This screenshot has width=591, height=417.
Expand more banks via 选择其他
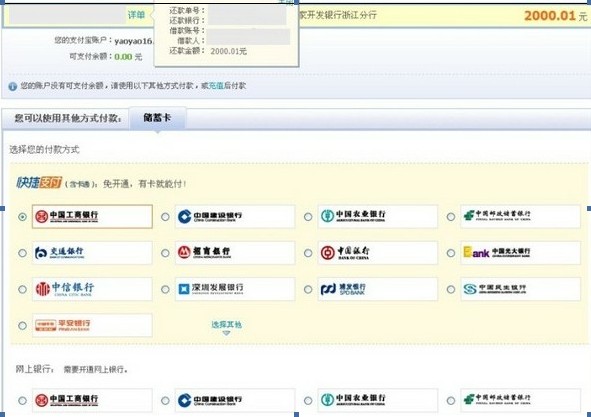[x=226, y=324]
